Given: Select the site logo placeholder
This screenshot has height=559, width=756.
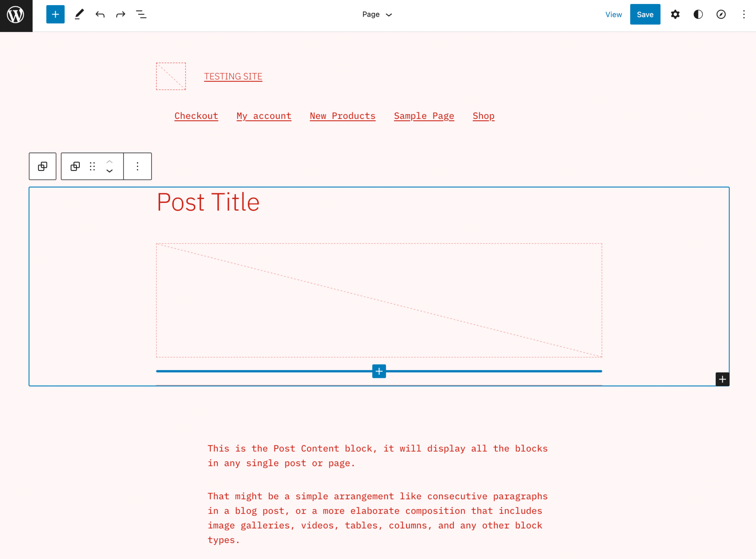Looking at the screenshot, I should (171, 76).
